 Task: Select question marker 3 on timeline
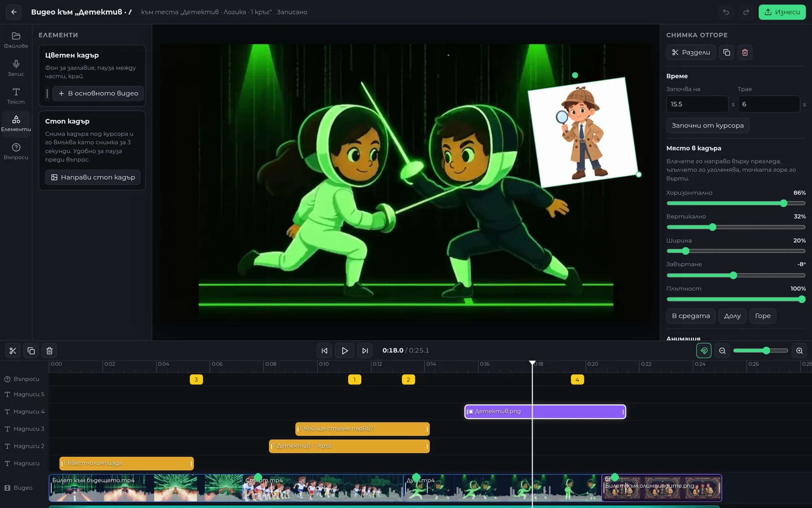click(196, 380)
